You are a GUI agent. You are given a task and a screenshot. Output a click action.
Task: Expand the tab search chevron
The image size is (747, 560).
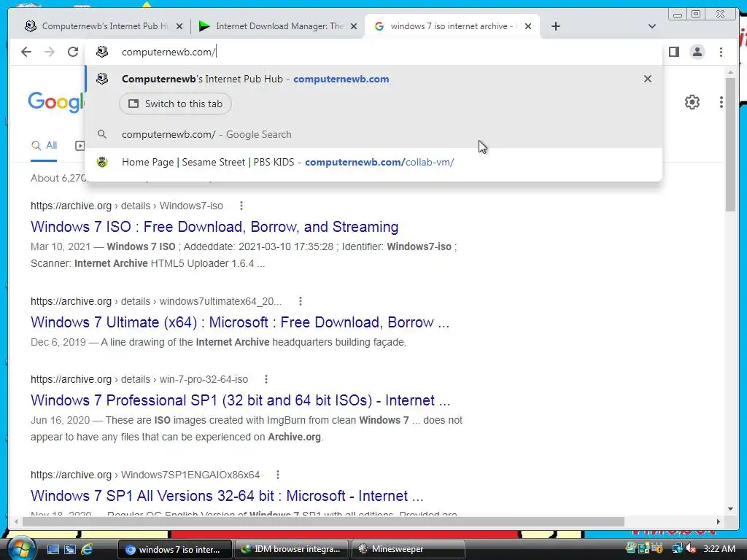click(651, 26)
